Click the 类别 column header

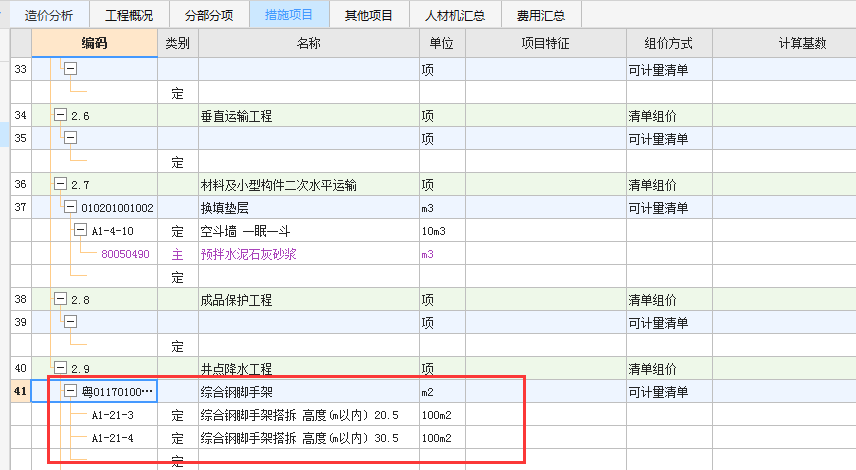tap(178, 43)
